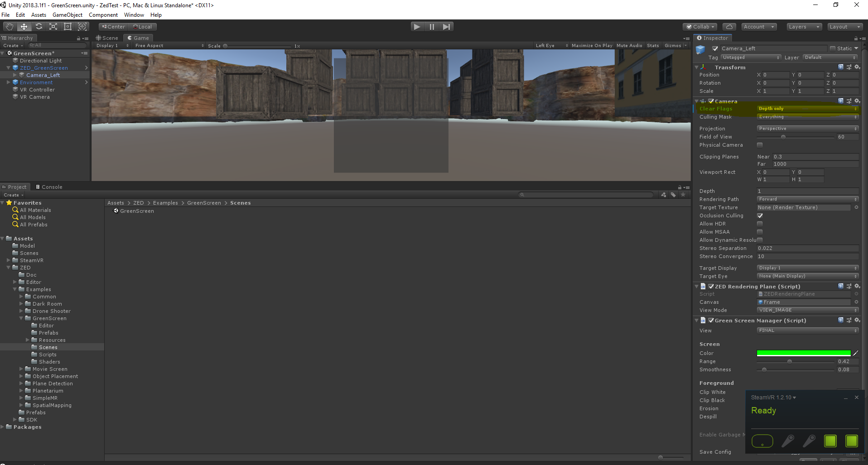Screen dimensions: 868x465
Task: Click the Stats button above the Game view
Action: 652,45
